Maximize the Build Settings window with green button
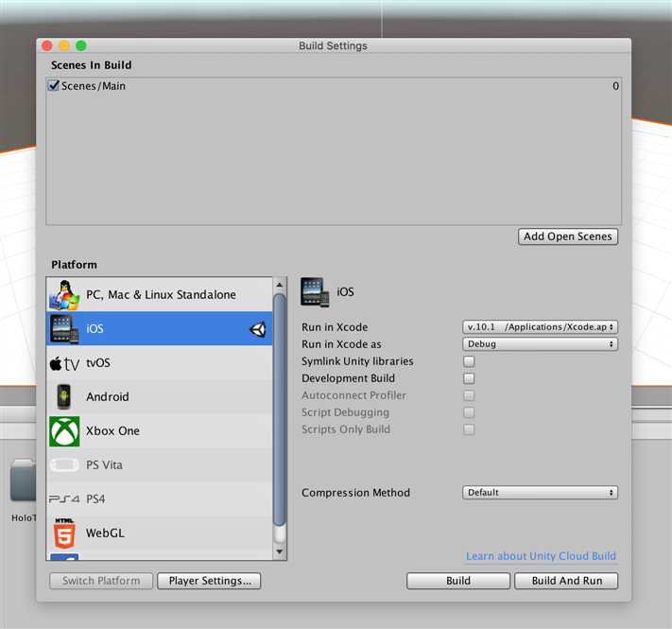 (x=81, y=45)
